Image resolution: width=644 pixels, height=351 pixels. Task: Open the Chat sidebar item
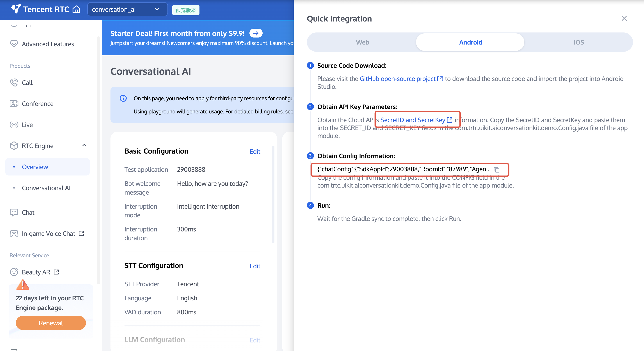[28, 212]
